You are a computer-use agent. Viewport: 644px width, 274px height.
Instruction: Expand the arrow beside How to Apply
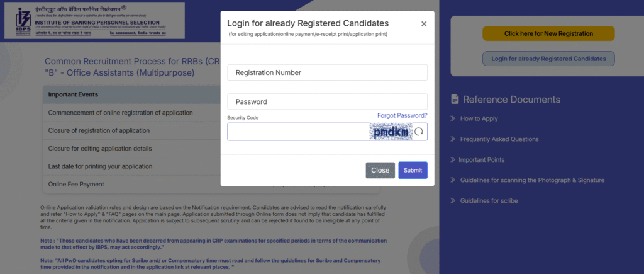453,118
